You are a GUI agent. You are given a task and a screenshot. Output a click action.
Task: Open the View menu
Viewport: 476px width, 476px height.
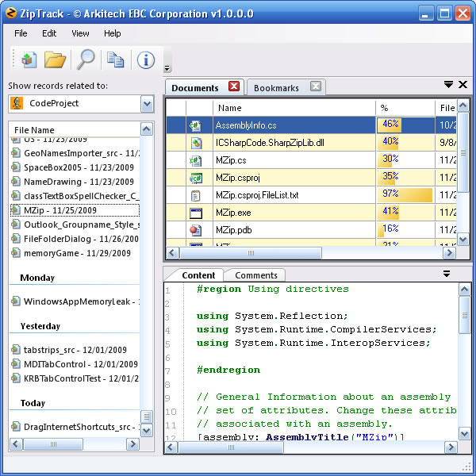[80, 33]
